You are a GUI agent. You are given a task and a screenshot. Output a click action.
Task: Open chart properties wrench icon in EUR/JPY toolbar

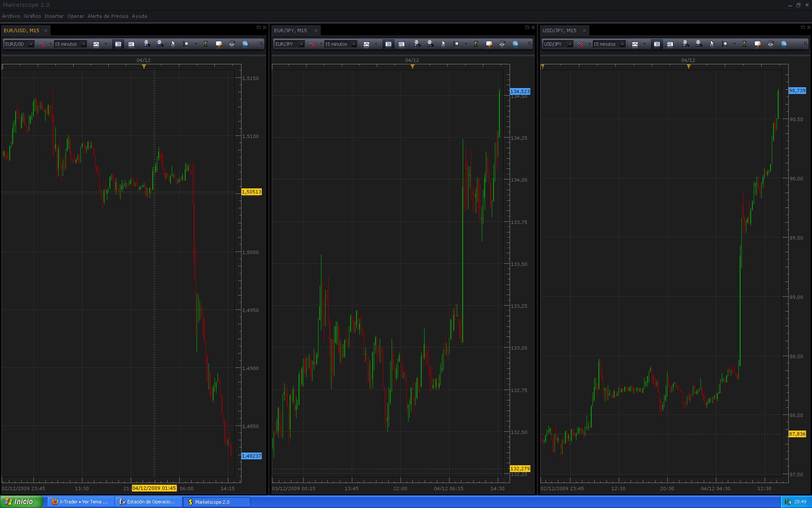tap(489, 44)
